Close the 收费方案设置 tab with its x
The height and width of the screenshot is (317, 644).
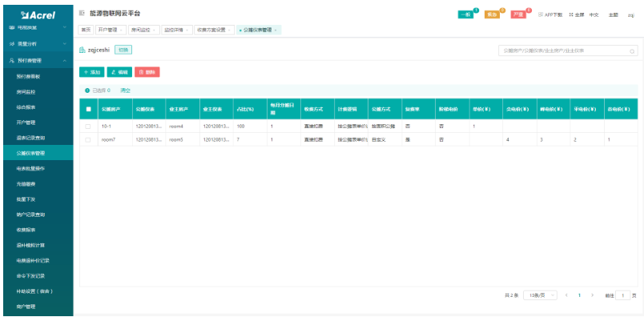pos(230,30)
